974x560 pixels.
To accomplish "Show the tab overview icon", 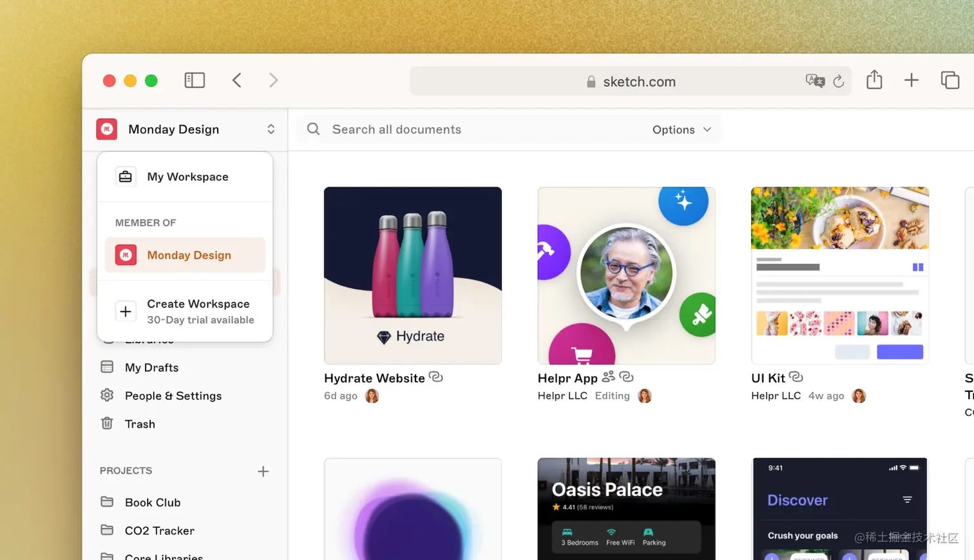I will pos(950,80).
